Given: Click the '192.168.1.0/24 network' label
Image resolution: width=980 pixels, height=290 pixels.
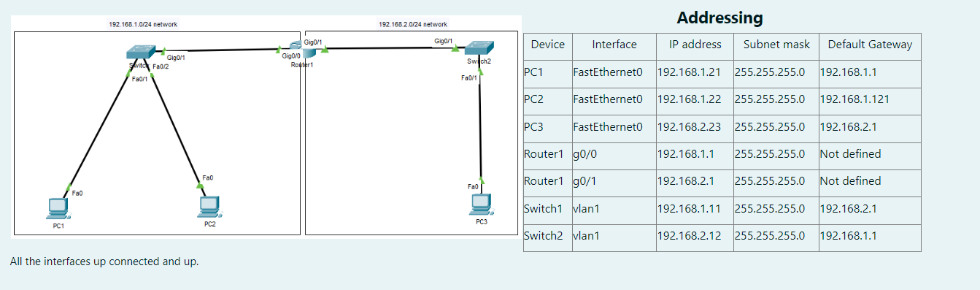Looking at the screenshot, I should 143,24.
